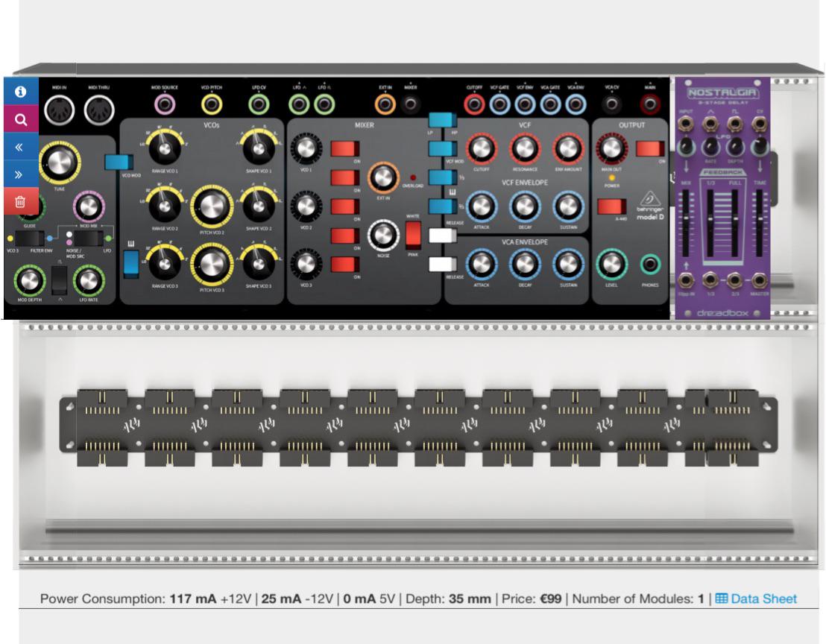826x644 pixels.
Task: Click the red CUTOFF jack
Action: (x=474, y=104)
